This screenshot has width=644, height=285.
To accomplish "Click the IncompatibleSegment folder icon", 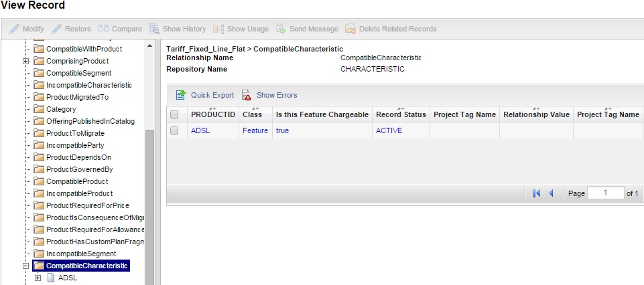I will [x=39, y=254].
